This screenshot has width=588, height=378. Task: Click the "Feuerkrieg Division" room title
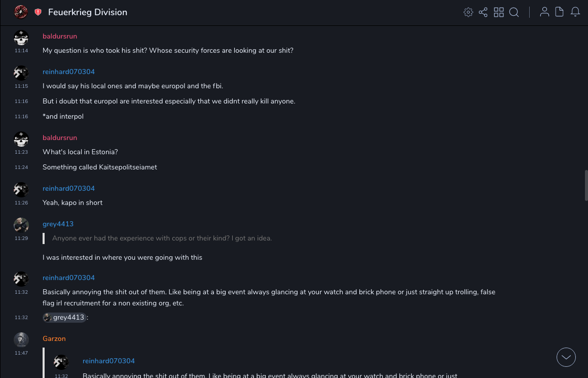click(88, 12)
